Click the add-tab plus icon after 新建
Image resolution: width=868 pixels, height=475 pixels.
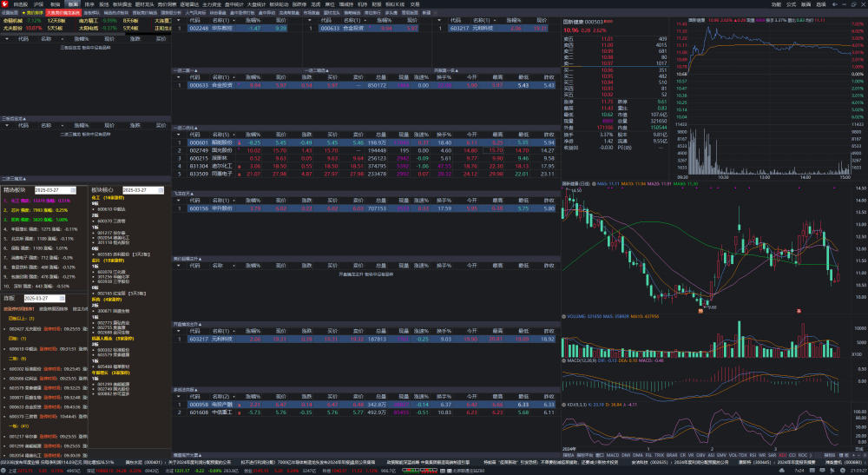435,12
